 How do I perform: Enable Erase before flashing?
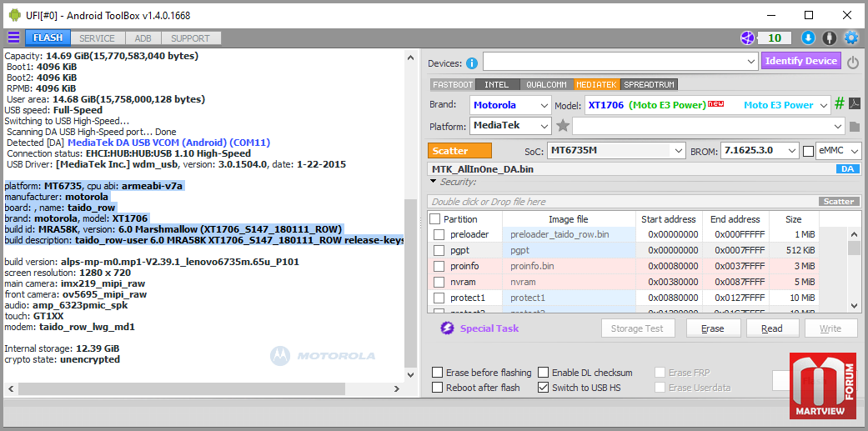pyautogui.click(x=437, y=373)
